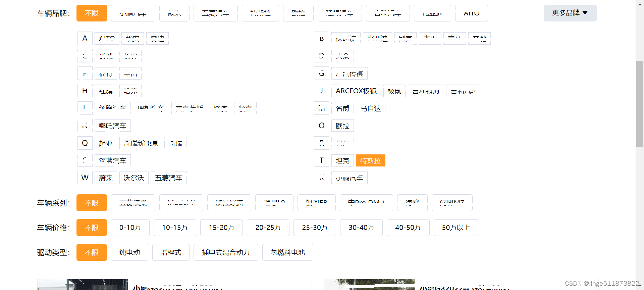Choose the 问界M7 series
The image size is (644, 290).
pyautogui.click(x=452, y=203)
